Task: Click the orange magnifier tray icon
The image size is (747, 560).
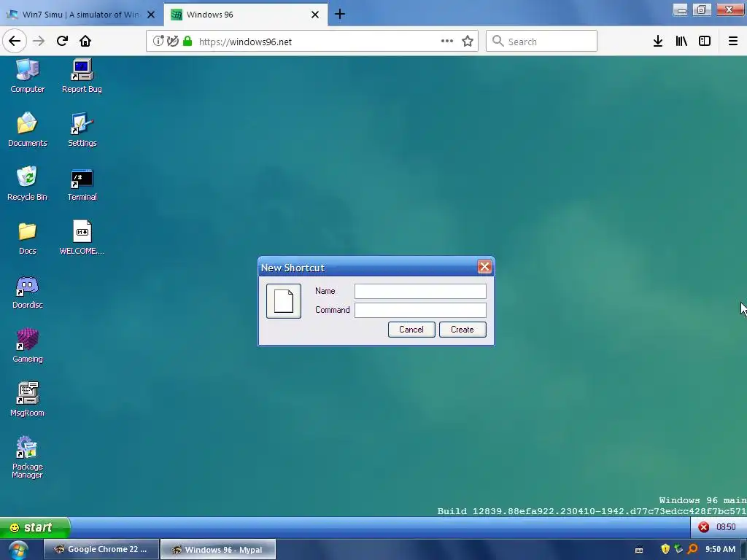Action: pos(693,549)
